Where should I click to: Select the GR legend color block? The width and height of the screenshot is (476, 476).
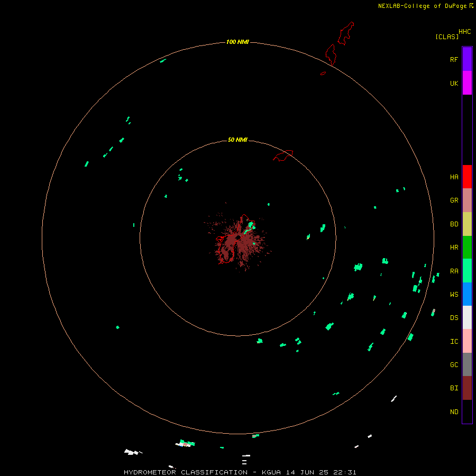tap(467, 200)
